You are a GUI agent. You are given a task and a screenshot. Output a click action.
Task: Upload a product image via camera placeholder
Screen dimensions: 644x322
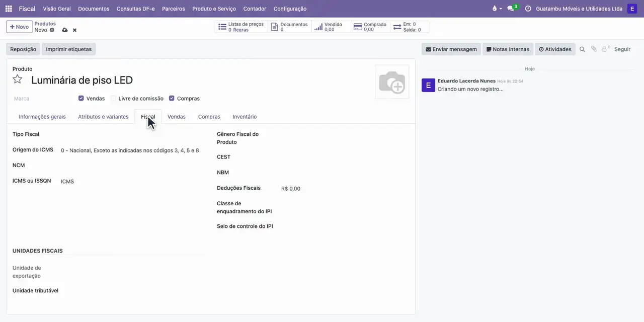(392, 82)
